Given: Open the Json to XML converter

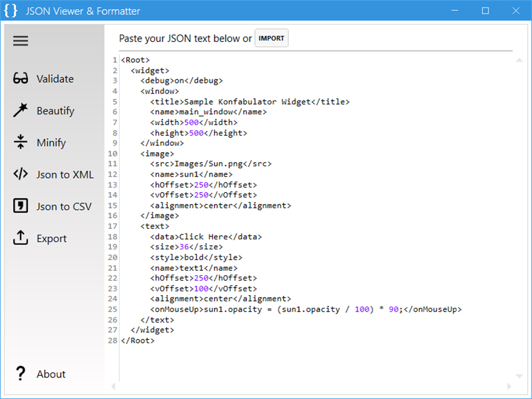Looking at the screenshot, I should pos(65,174).
